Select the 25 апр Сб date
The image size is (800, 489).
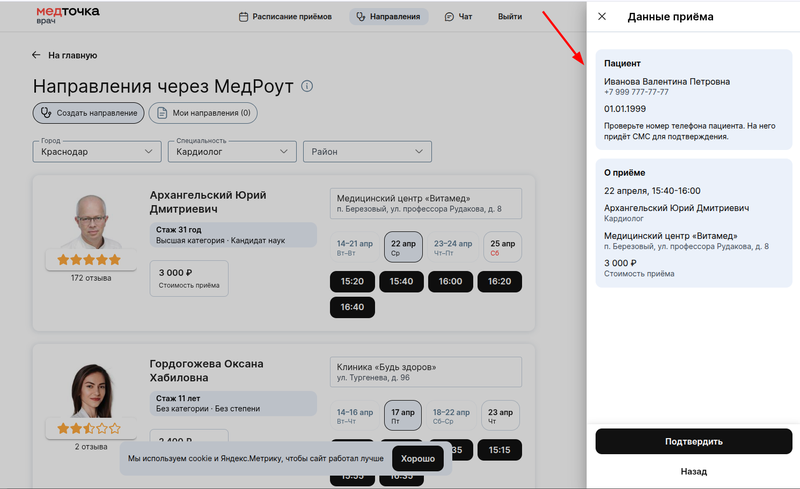(503, 247)
